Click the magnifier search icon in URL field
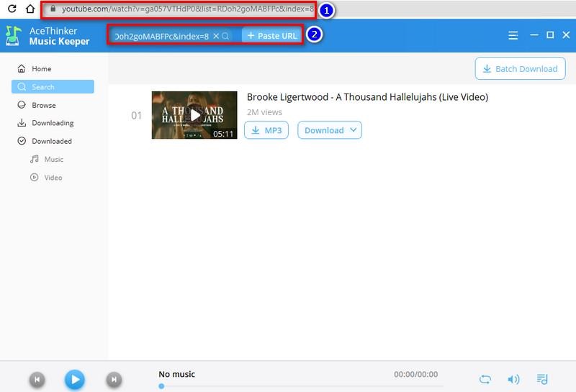Viewport: 576px width, 392px height. (225, 35)
